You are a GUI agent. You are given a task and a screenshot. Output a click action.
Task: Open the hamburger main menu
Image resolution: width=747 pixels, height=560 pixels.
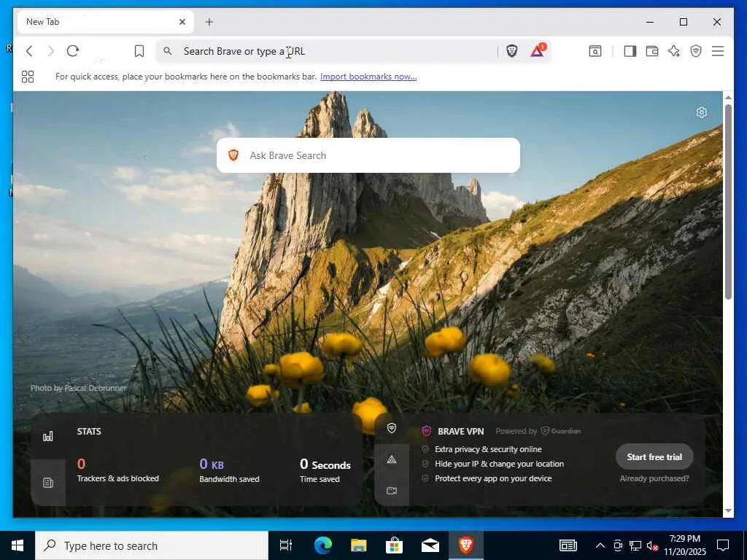pyautogui.click(x=718, y=51)
